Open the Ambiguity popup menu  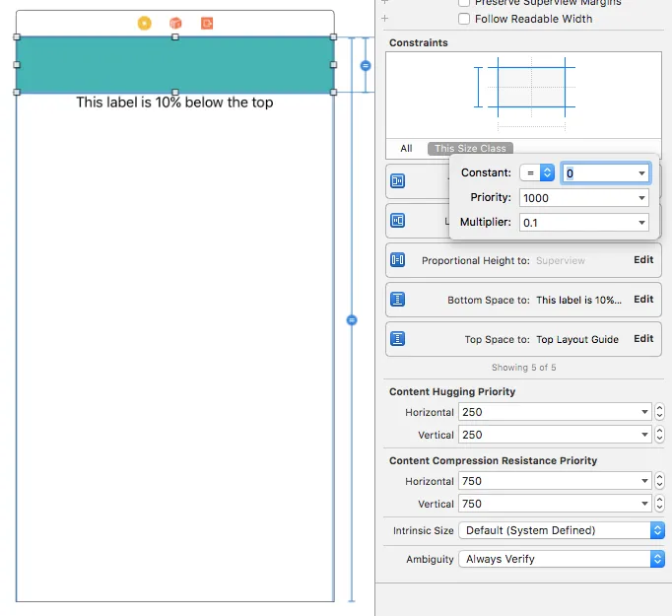562,559
